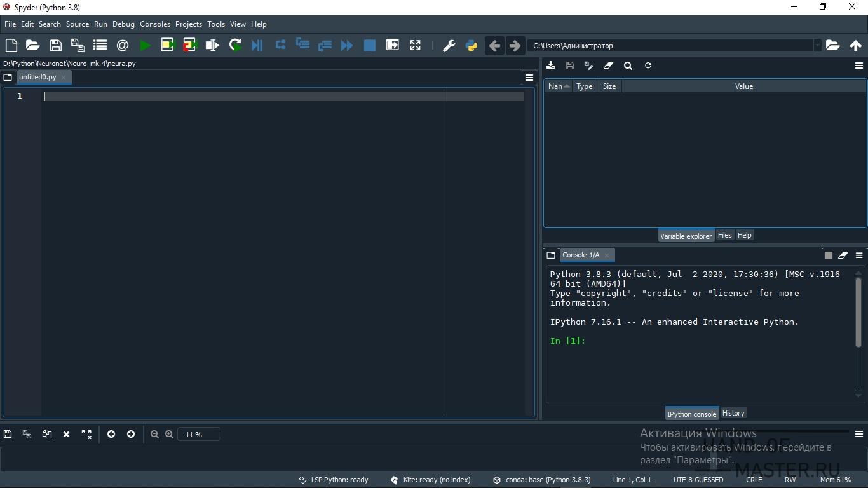Run the file with green play button
The width and height of the screenshot is (868, 488).
pyautogui.click(x=145, y=45)
